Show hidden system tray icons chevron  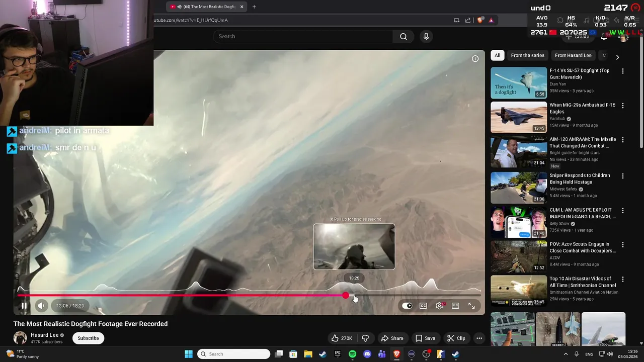[566, 354]
